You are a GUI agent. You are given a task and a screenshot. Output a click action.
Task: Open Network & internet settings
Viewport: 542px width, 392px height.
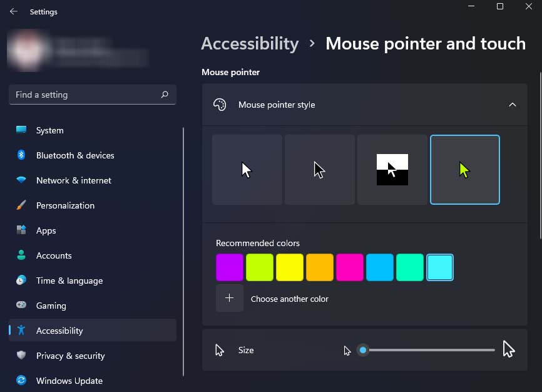pos(92,180)
